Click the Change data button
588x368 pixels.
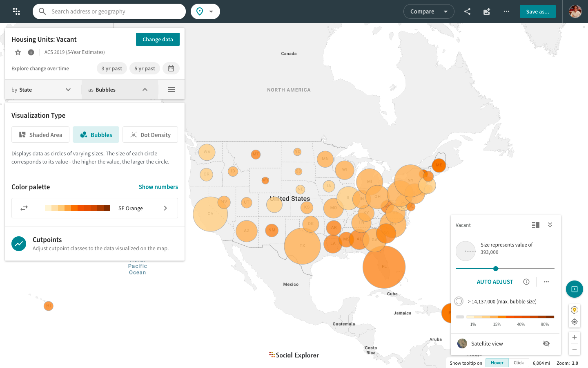(158, 39)
